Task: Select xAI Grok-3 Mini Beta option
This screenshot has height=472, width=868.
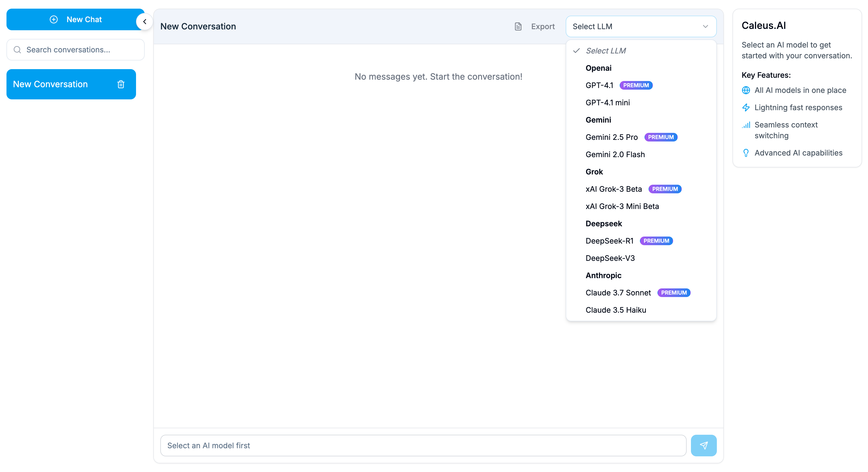Action: pos(622,206)
